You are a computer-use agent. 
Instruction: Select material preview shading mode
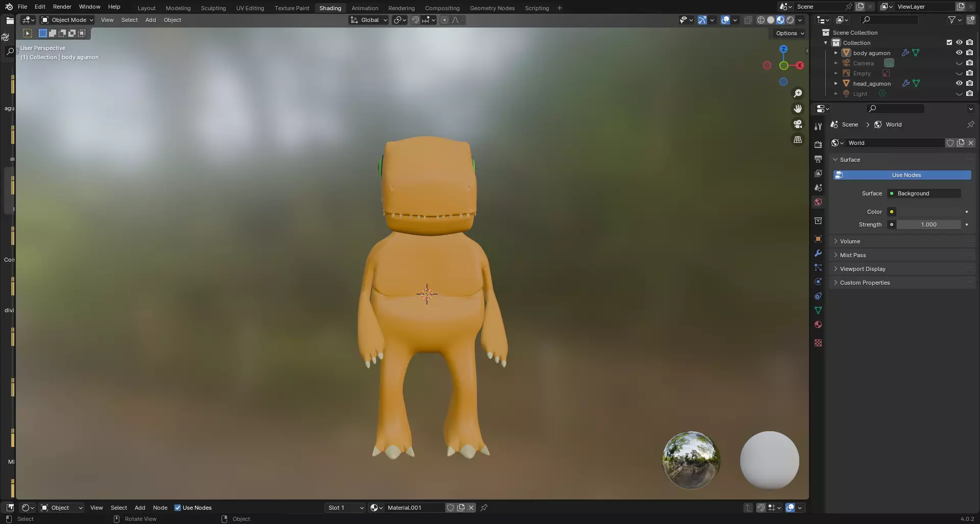(780, 20)
